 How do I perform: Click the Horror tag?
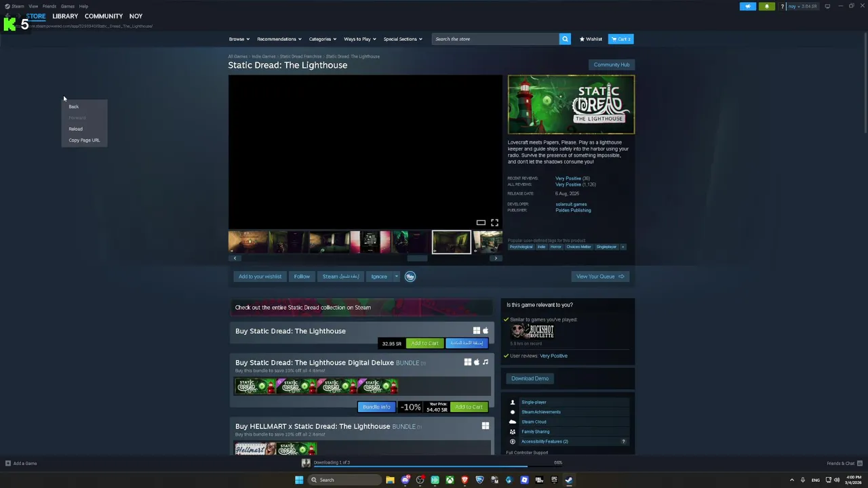click(x=555, y=247)
